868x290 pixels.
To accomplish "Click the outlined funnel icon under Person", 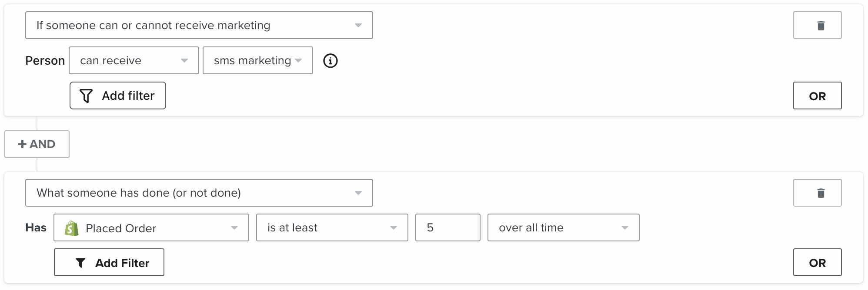I will [x=86, y=96].
